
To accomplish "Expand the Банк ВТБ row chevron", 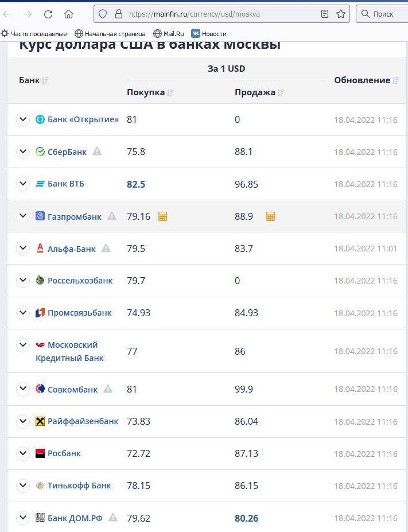I will 23,184.
